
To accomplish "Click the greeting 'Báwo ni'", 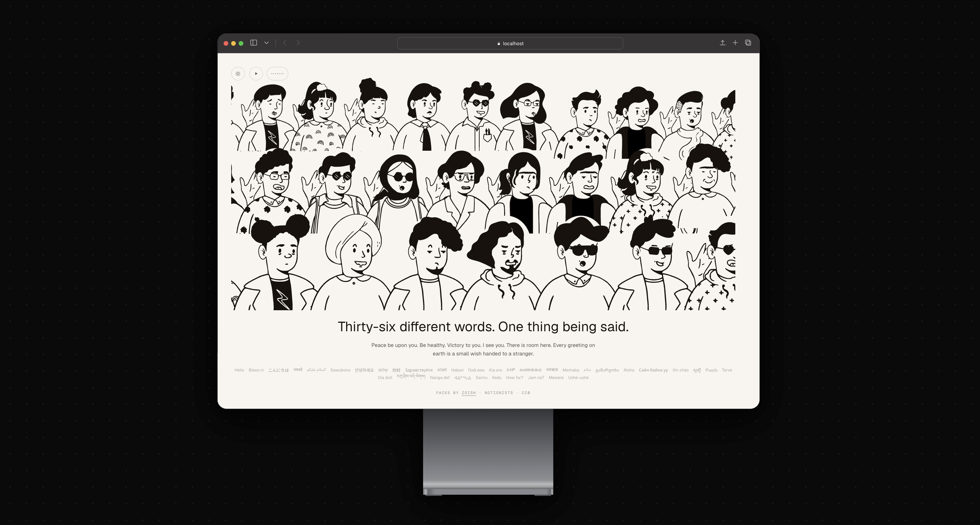I will point(256,370).
